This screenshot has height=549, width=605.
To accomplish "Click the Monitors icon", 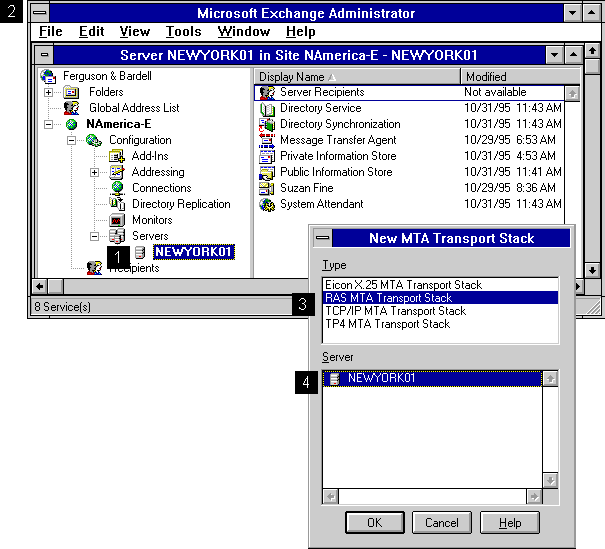I will [117, 220].
